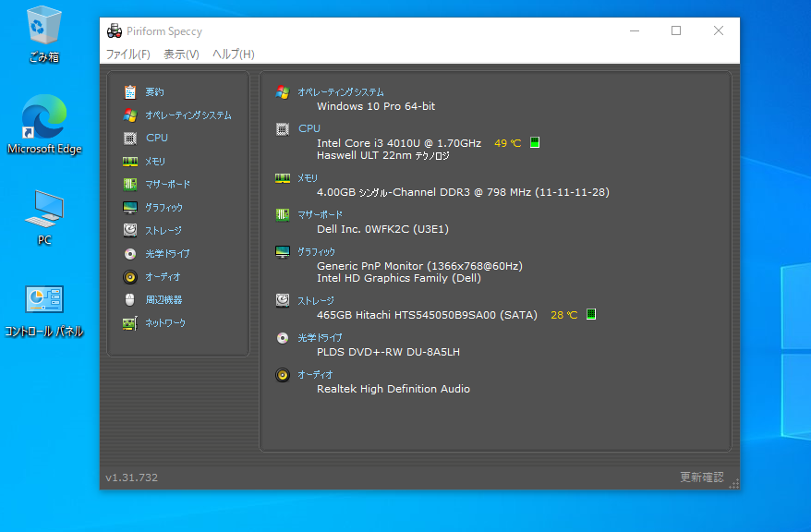Click the speaker icon in summary pane
811x532 pixels.
click(283, 374)
